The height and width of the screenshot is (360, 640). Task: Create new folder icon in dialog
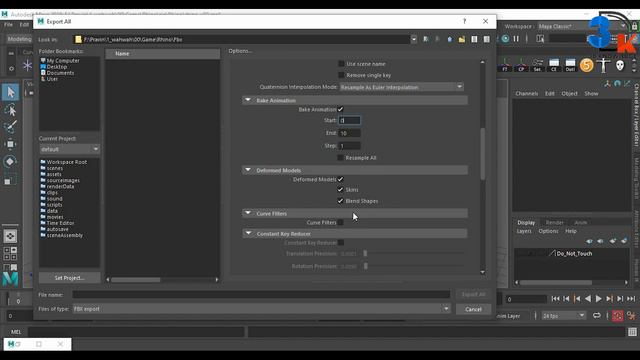(462, 39)
